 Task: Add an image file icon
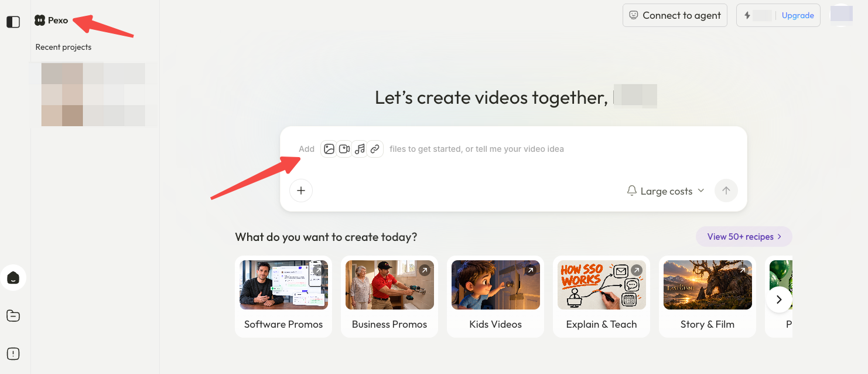[329, 149]
